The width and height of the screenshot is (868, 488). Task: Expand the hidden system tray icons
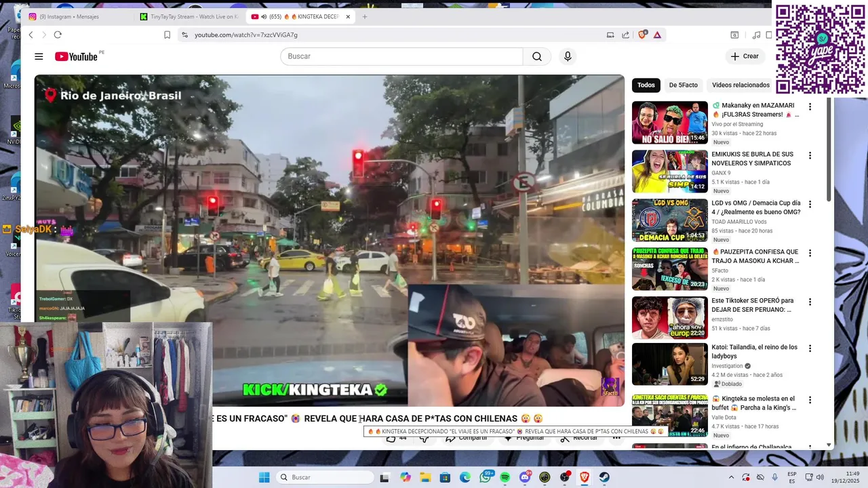coord(731,477)
